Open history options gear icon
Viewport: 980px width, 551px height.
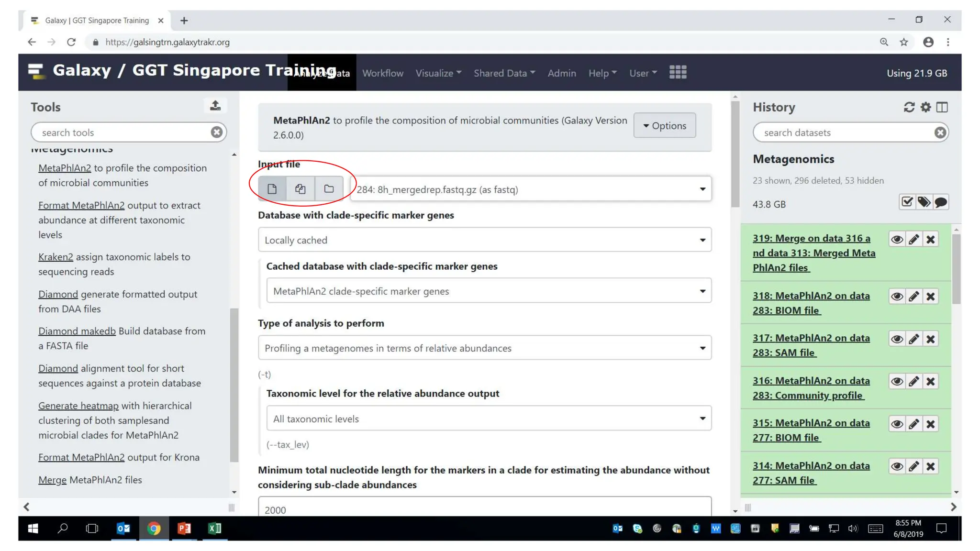pos(925,107)
